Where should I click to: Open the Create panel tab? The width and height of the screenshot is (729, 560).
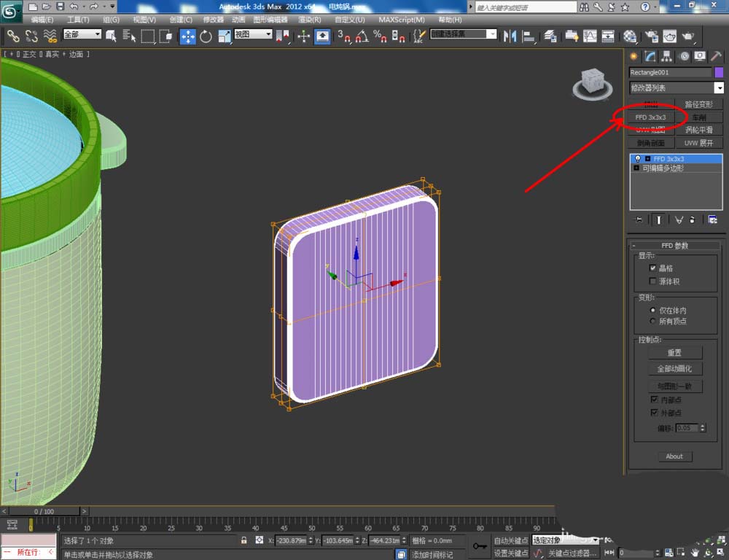point(634,57)
